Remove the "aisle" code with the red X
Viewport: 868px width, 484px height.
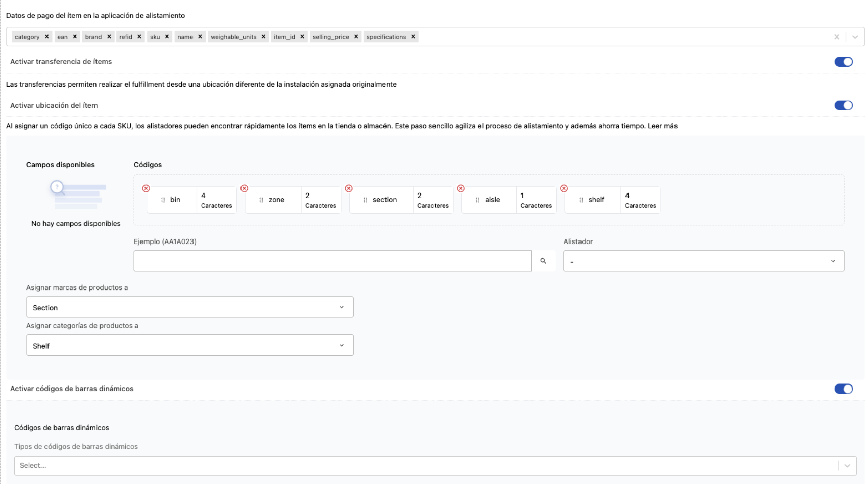point(461,188)
